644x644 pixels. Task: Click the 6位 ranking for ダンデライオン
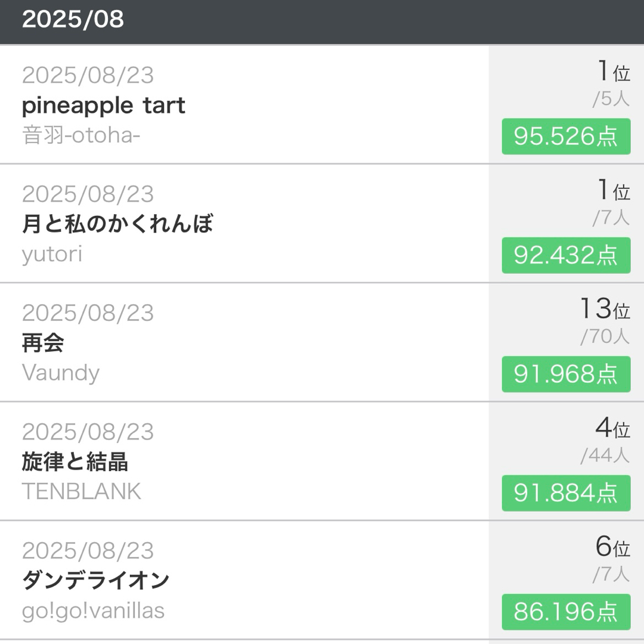coord(612,547)
